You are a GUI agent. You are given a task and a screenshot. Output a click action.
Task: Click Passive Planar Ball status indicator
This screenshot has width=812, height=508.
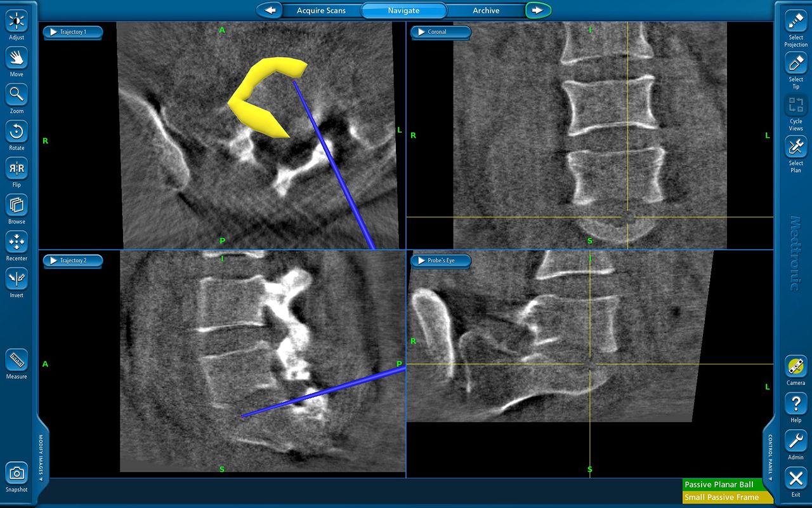(x=728, y=485)
